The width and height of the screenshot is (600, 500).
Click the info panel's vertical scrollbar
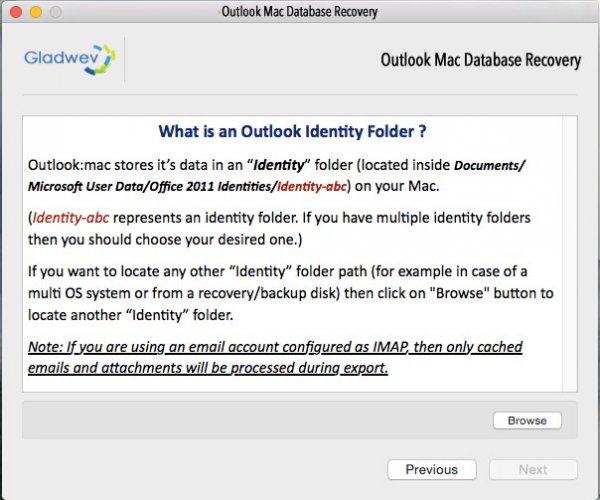pyautogui.click(x=569, y=254)
